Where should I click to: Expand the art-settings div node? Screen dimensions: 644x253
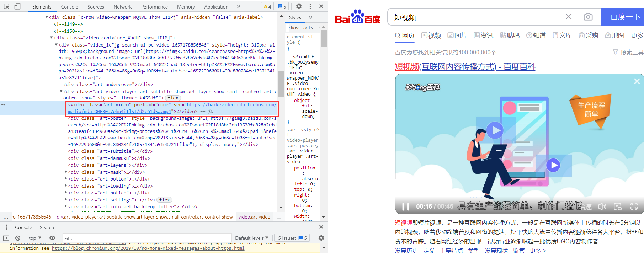coord(66,200)
